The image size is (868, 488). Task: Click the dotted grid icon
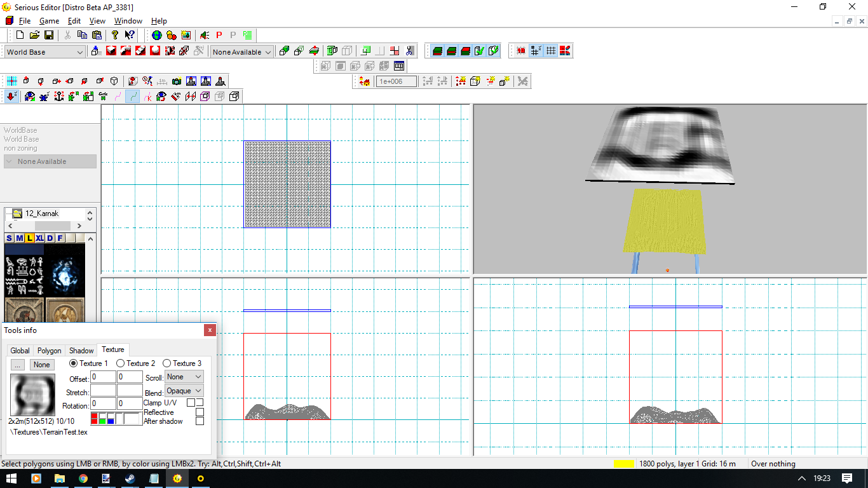[x=551, y=51]
